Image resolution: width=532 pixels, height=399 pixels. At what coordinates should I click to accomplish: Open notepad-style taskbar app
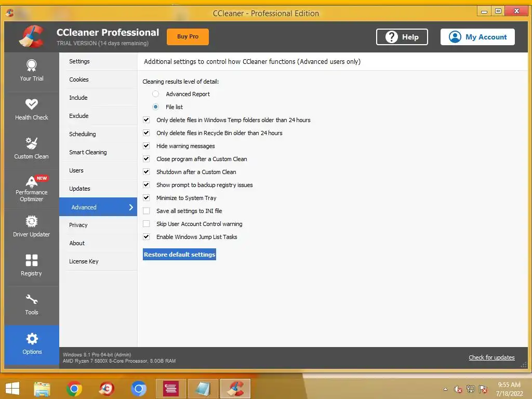203,389
